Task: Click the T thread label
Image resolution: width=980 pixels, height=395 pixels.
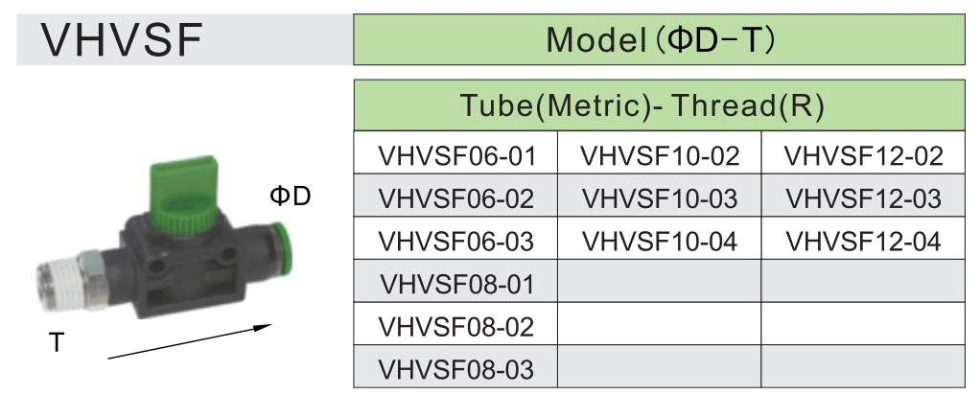Action: pyautogui.click(x=57, y=342)
